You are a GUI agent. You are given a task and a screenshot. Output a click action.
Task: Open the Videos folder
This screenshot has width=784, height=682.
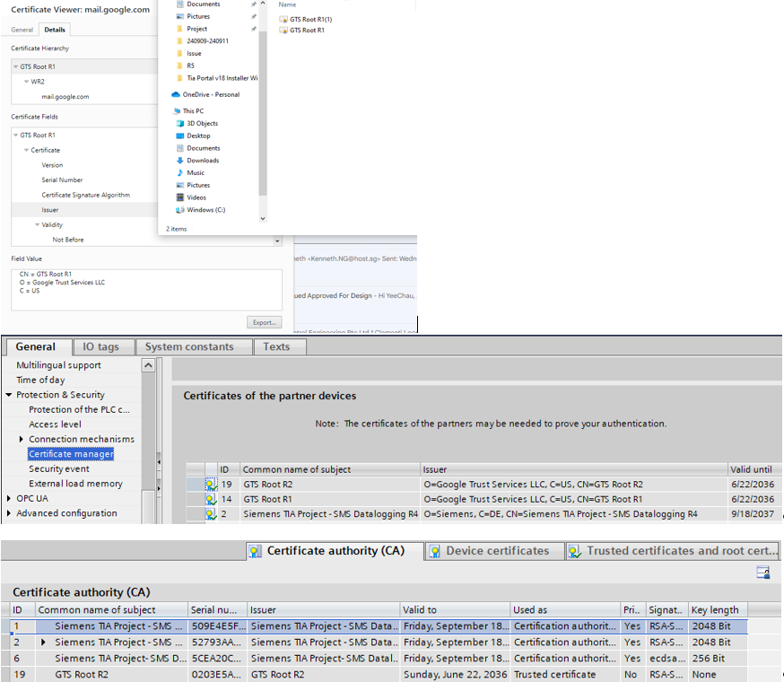point(196,197)
